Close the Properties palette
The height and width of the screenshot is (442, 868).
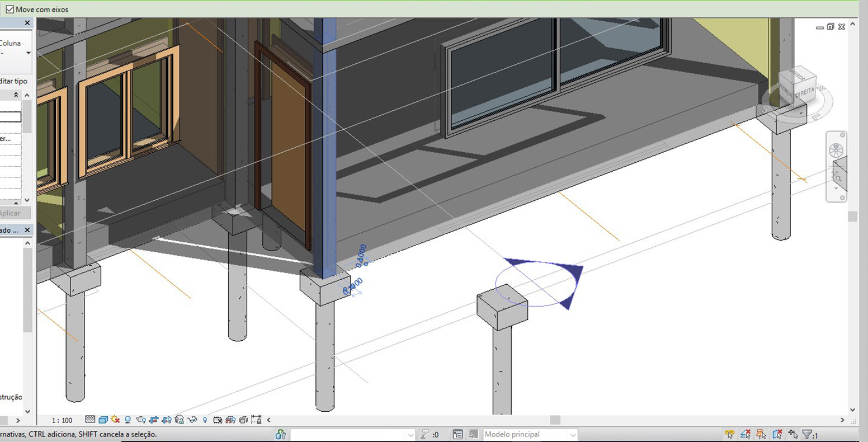[27, 23]
